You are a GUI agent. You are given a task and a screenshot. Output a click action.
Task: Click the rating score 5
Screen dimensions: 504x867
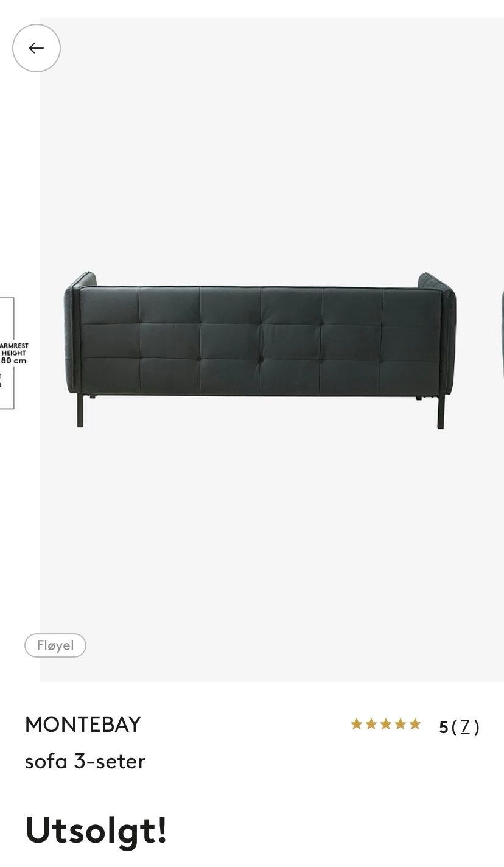(444, 726)
